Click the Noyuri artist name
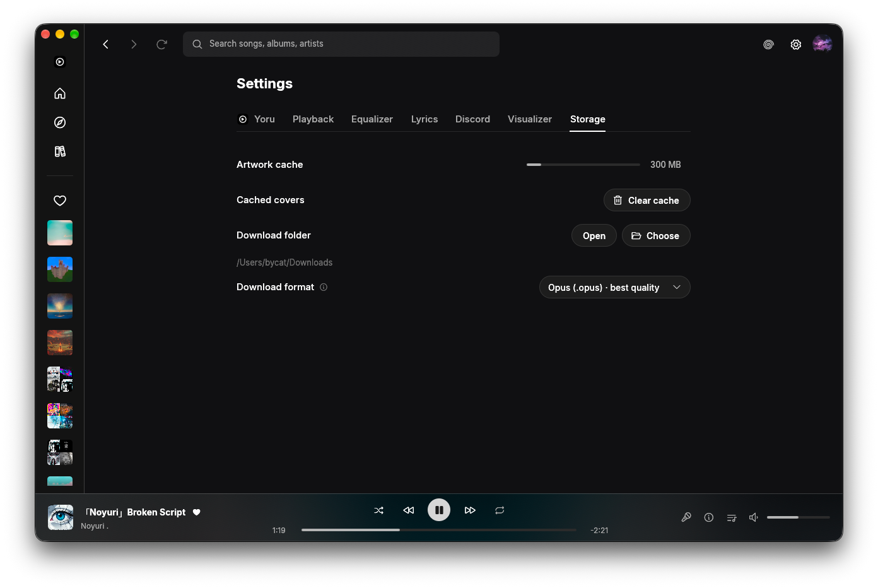Screen dimensions: 878x588 [95, 526]
